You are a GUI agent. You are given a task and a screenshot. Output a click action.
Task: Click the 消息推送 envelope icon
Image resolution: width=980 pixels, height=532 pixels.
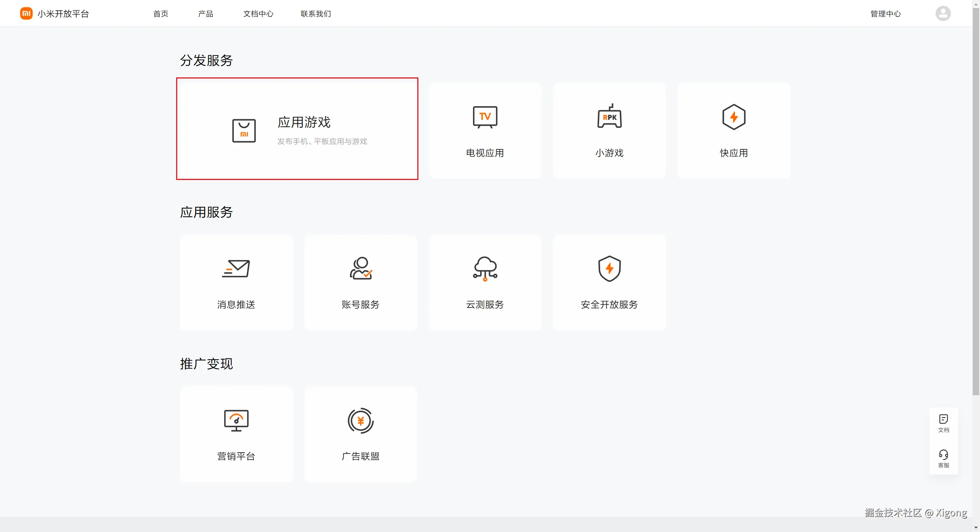tap(236, 268)
